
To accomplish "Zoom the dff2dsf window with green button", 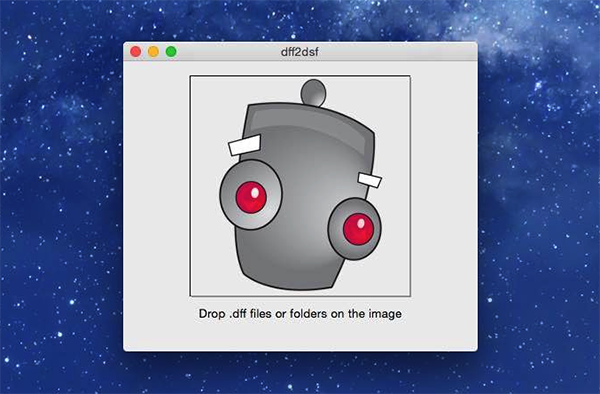I will [x=171, y=52].
